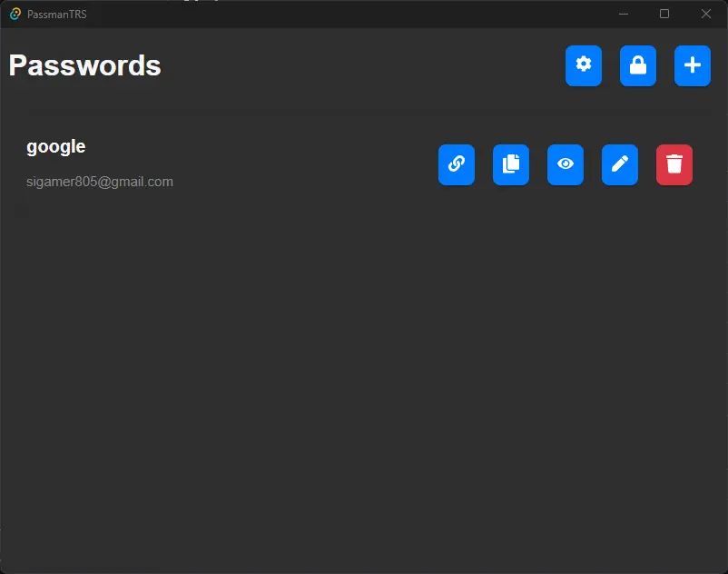Maximize the PassmanTRS window
728x574 pixels.
click(x=664, y=14)
